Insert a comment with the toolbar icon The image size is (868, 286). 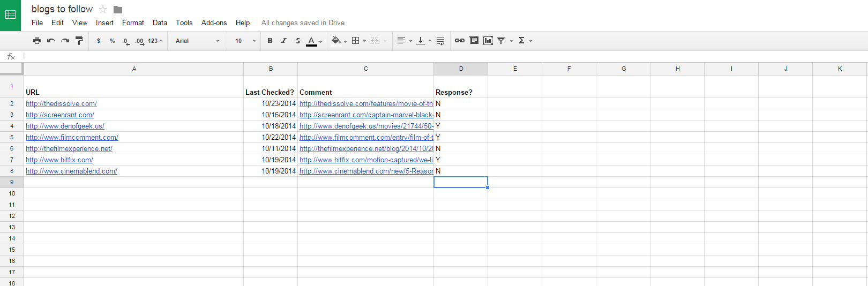(474, 41)
